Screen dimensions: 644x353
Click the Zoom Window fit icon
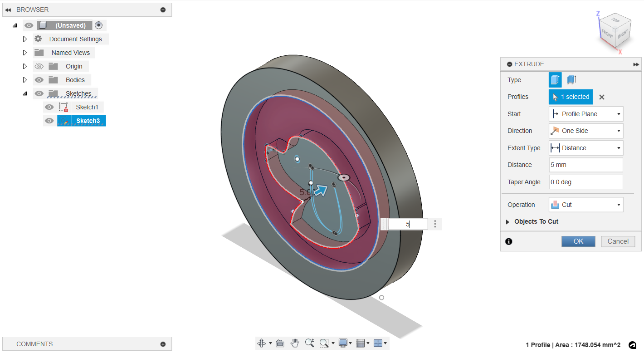[x=324, y=343]
